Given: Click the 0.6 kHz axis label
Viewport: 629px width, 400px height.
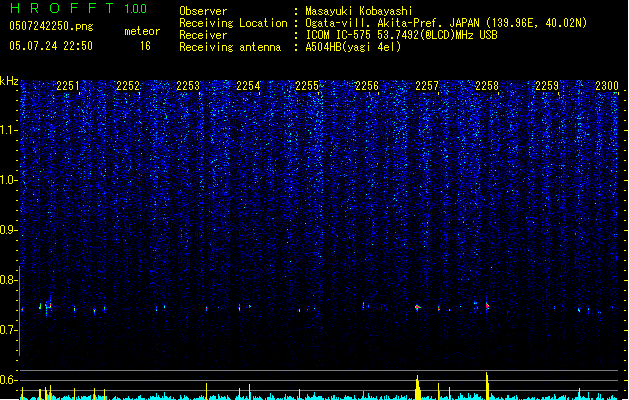Looking at the screenshot, I should pos(8,380).
